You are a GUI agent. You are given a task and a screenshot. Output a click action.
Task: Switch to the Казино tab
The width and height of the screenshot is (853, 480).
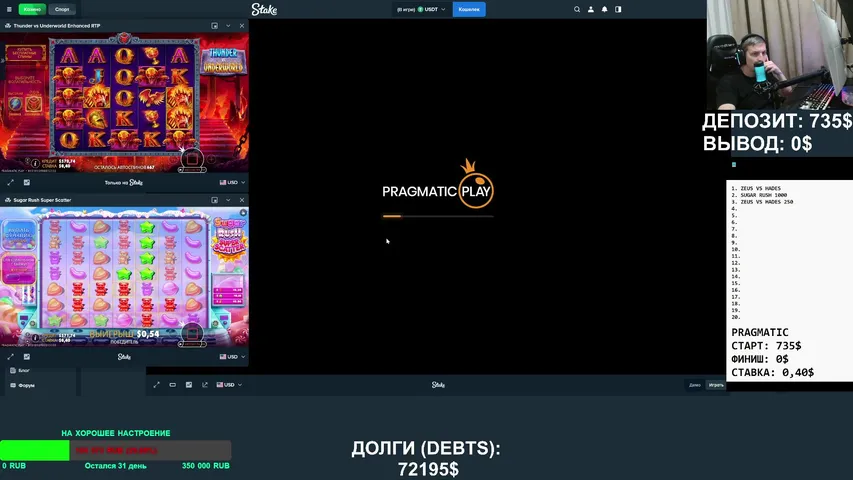pos(32,9)
